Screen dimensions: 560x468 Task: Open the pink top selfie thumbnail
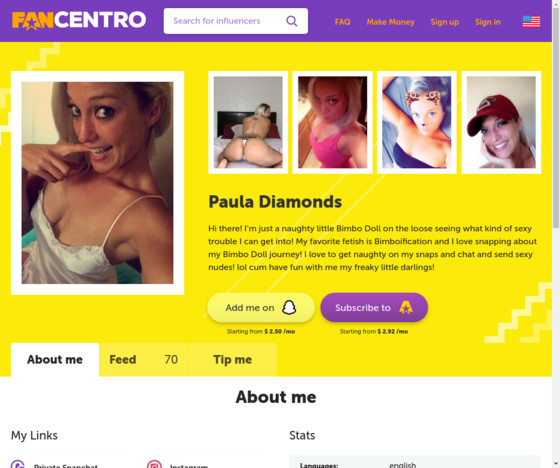[x=332, y=123]
